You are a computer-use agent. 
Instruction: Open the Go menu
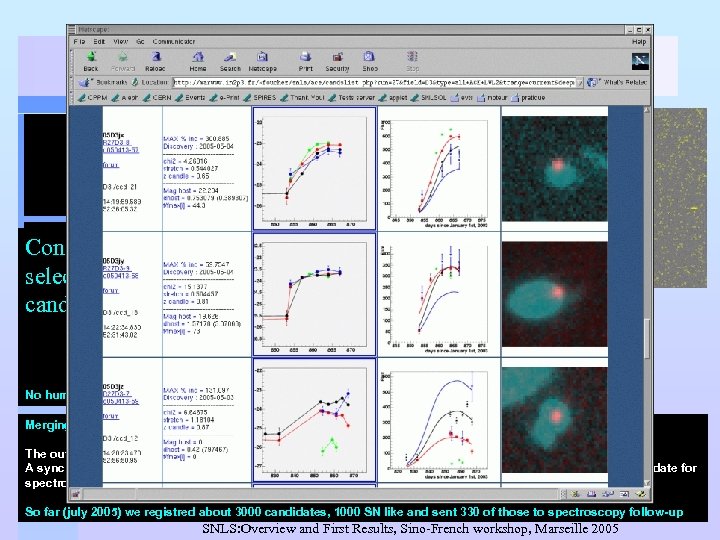(x=140, y=41)
